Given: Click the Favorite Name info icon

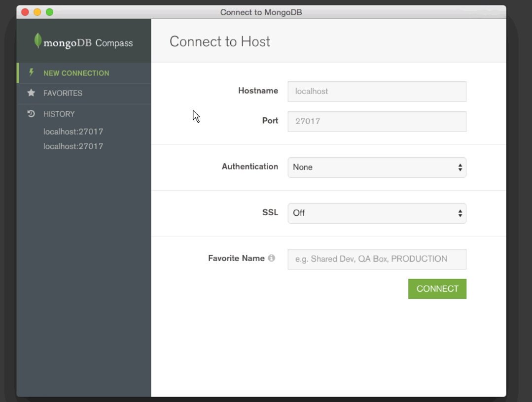Looking at the screenshot, I should 272,258.
